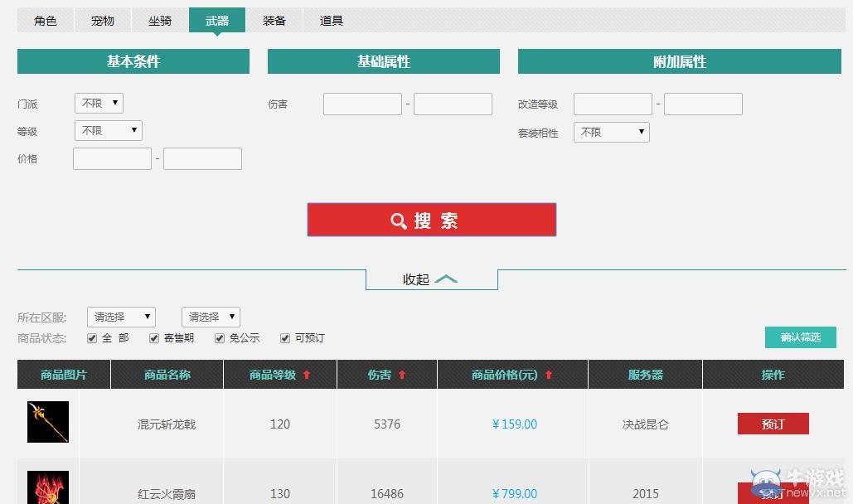Open the first 请选择 server dropdown
This screenshot has width=853, height=504.
[x=121, y=317]
